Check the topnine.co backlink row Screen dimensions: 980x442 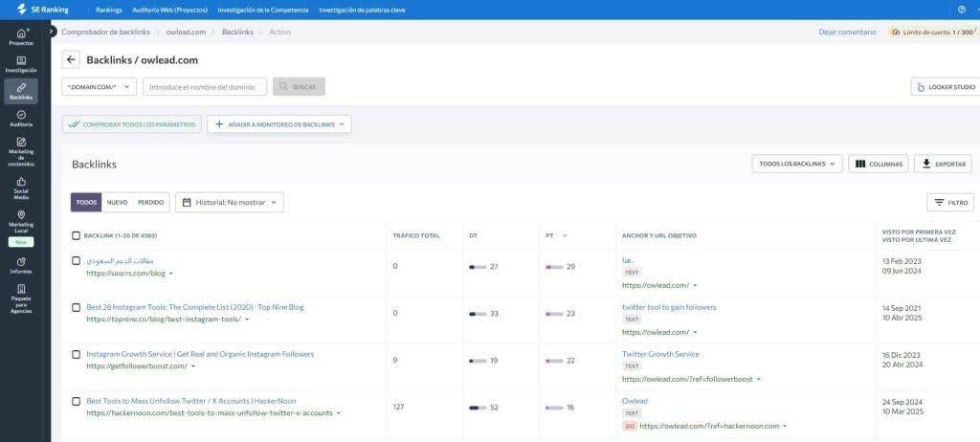coord(76,308)
